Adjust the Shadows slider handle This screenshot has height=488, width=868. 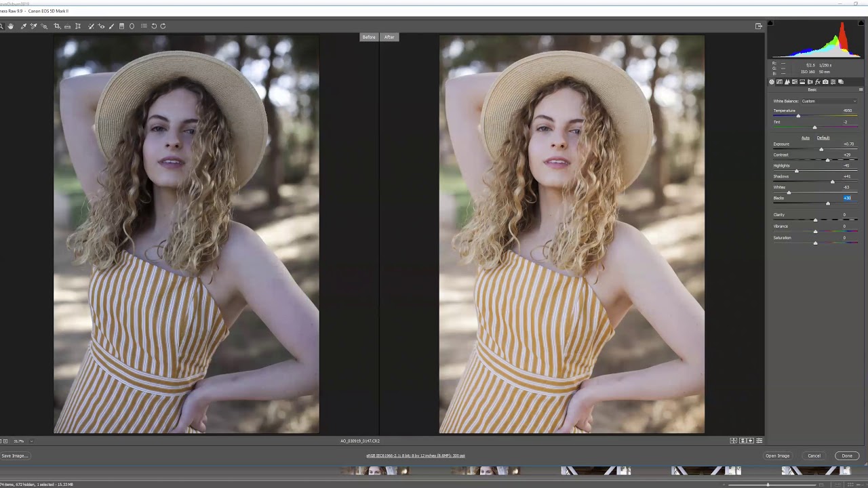click(x=833, y=182)
